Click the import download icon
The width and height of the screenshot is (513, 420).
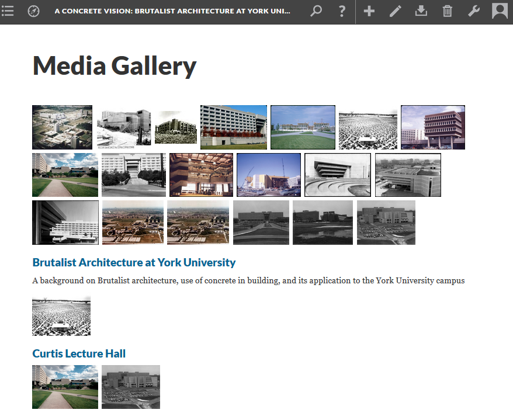421,11
